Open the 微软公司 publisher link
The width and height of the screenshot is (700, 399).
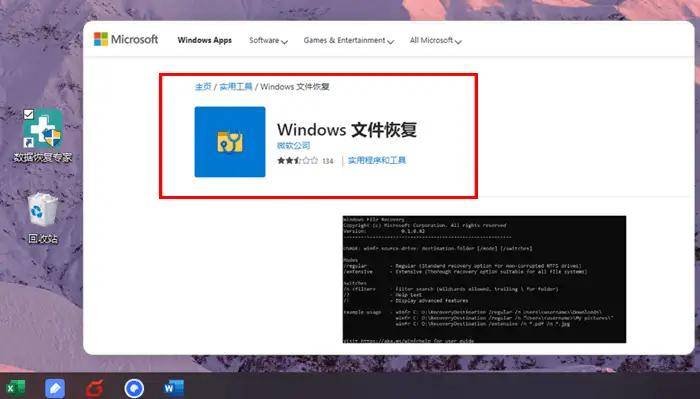293,145
